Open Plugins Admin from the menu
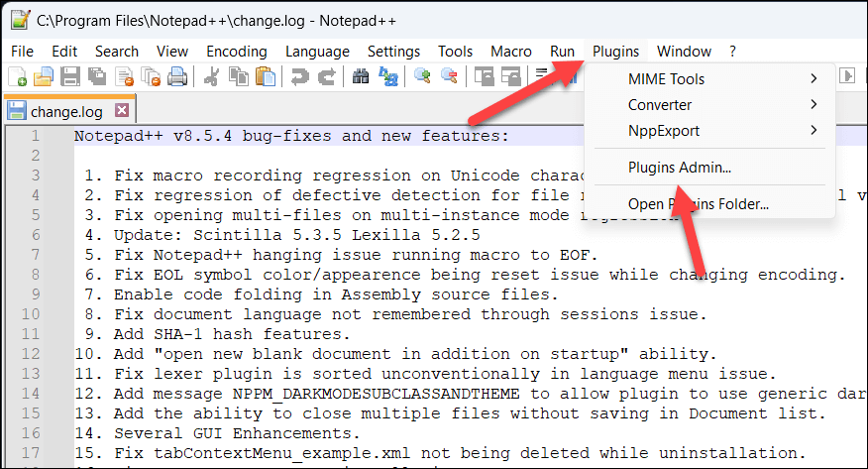The height and width of the screenshot is (469, 868). point(680,168)
